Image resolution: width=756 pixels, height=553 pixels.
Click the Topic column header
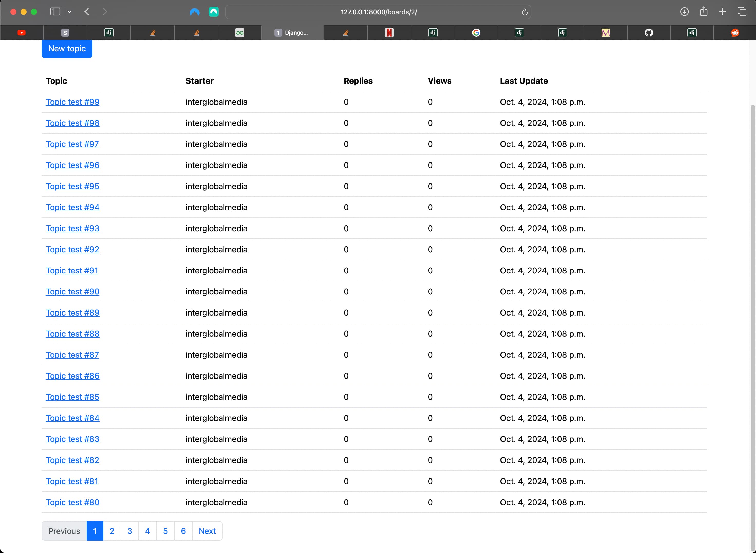56,81
